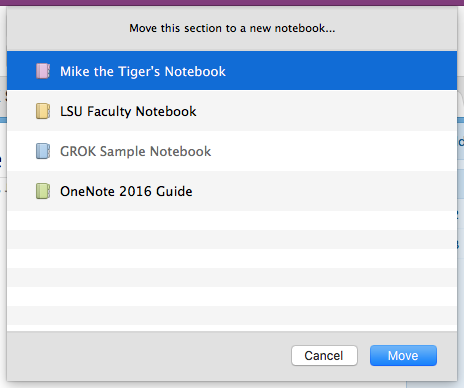464x388 pixels.
Task: Choose "LSU Faculty Notebook" label
Action: 128,111
